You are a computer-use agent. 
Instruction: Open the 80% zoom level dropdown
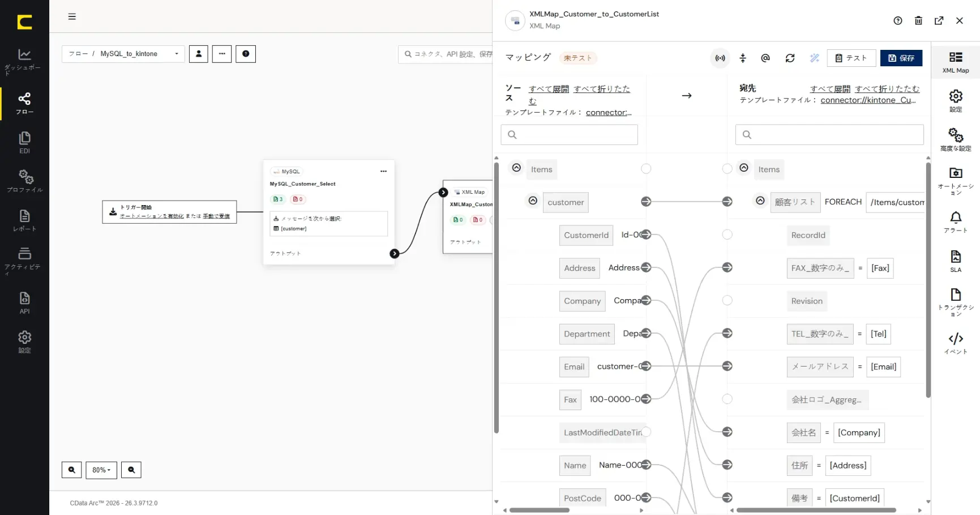(101, 470)
